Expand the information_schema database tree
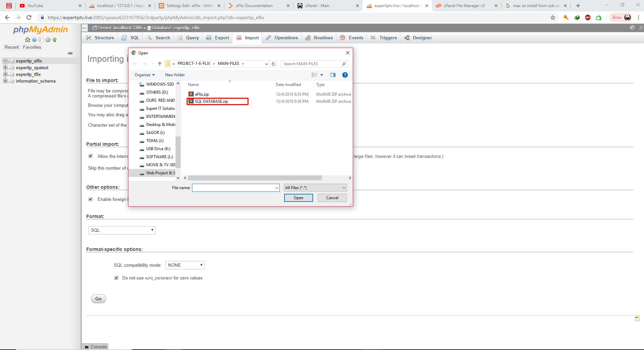644x350 pixels. (5, 81)
